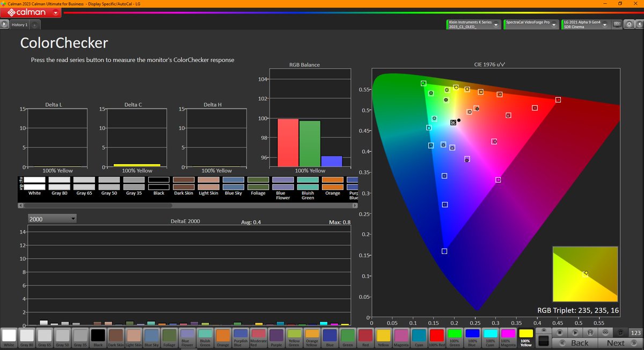Select the 100% Yellow swatch
Image resolution: width=644 pixels, height=350 pixels.
tap(526, 338)
